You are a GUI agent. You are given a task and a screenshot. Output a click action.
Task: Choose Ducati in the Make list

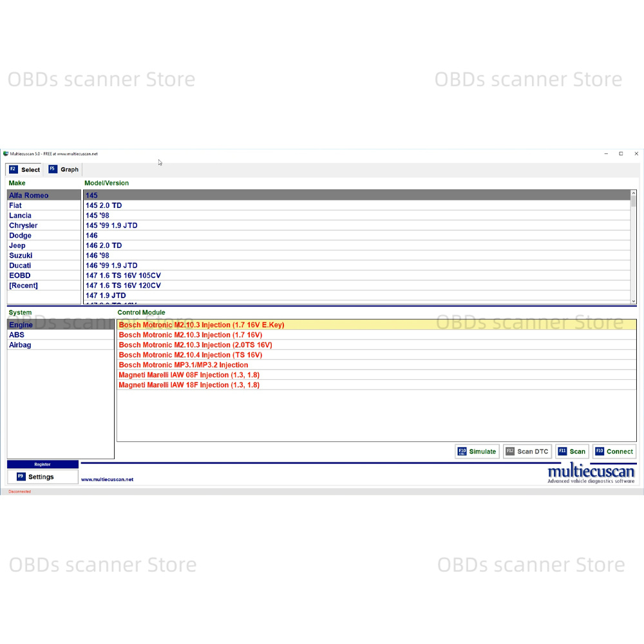(44, 265)
